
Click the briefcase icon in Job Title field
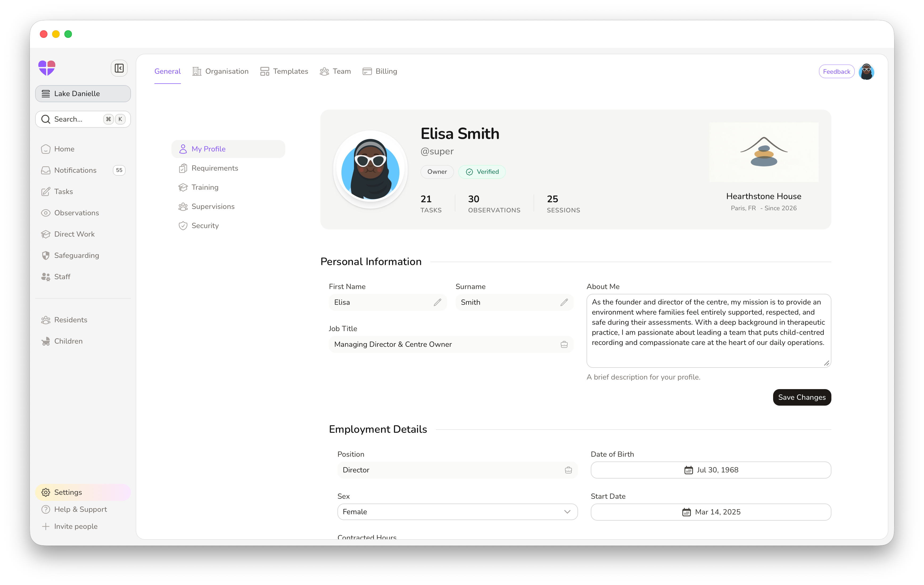[x=564, y=344]
